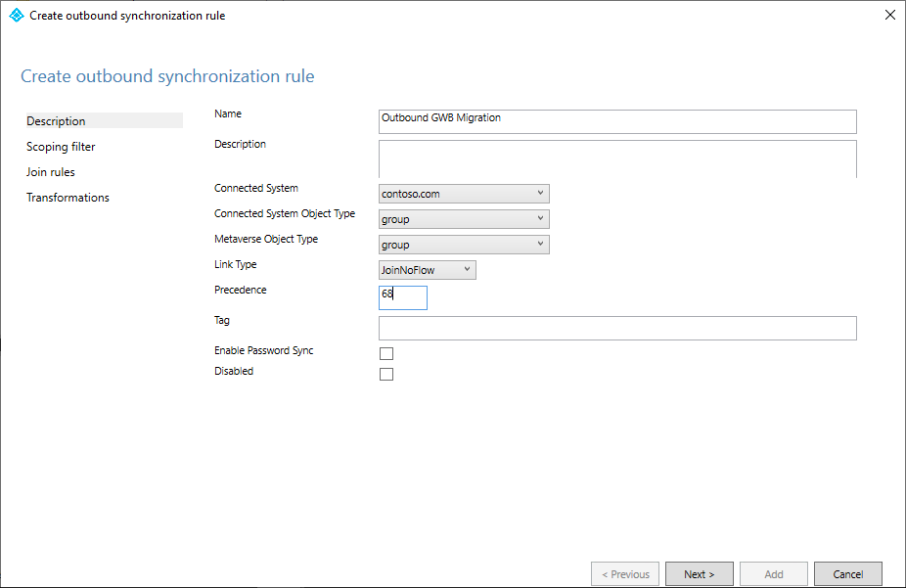Switch to the Transformations step
906x588 pixels.
(68, 198)
